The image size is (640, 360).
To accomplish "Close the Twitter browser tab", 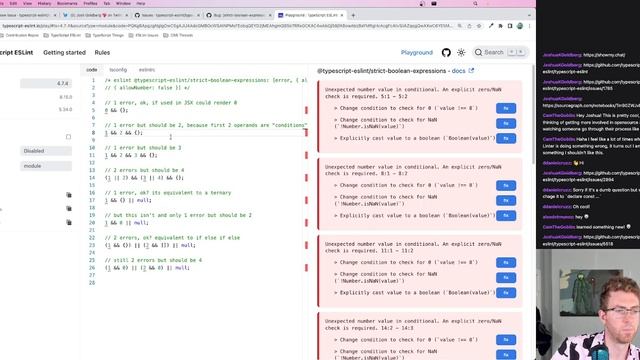I will point(127,15).
